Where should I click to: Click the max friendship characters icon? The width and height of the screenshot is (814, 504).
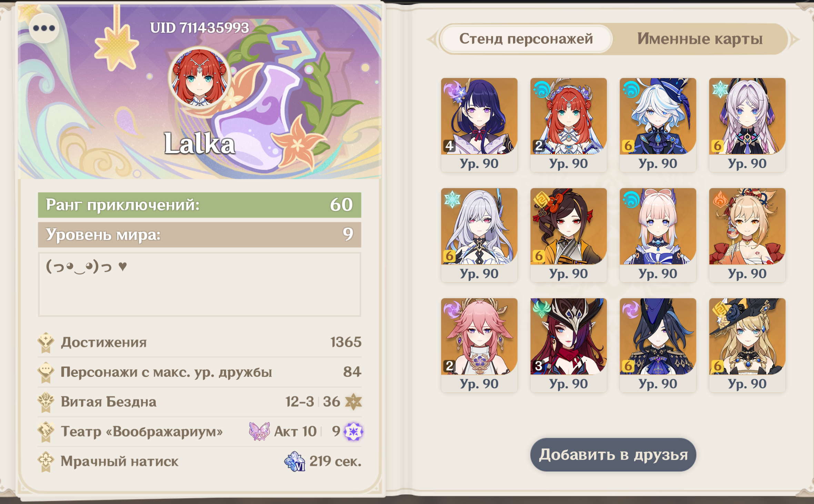click(x=46, y=372)
